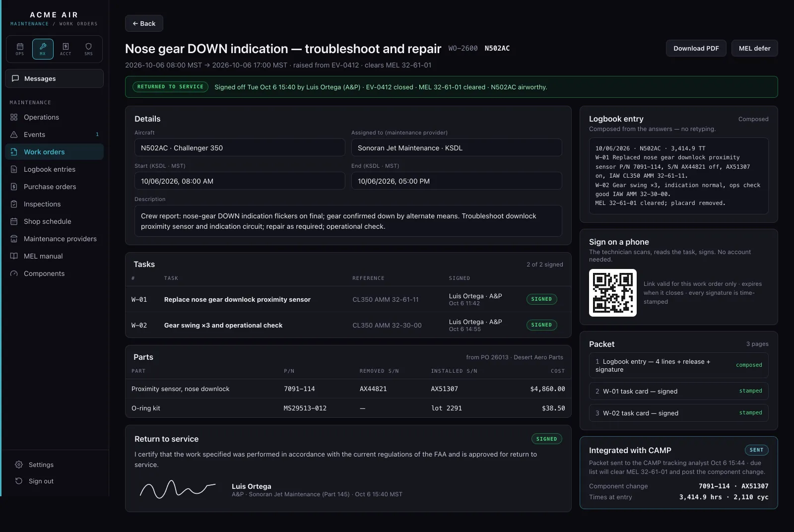Image resolution: width=794 pixels, height=532 pixels.
Task: Go back with the Back button
Action: point(144,23)
